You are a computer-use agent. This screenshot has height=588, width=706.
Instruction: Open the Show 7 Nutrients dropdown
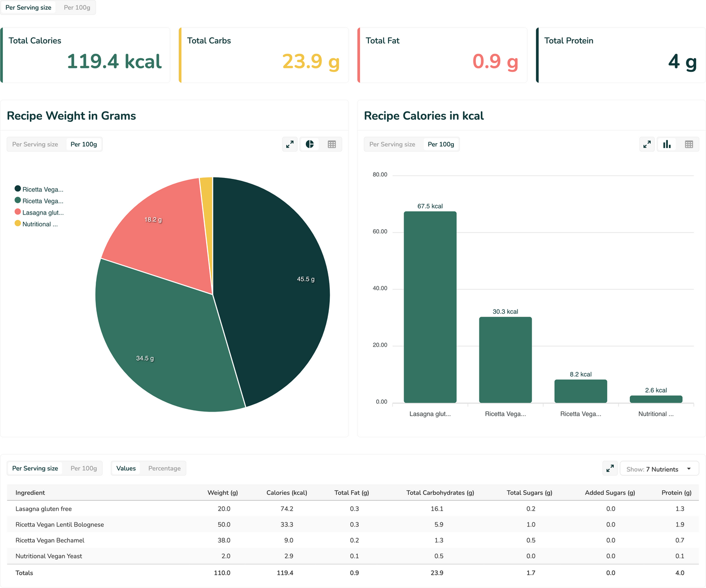[x=659, y=469]
